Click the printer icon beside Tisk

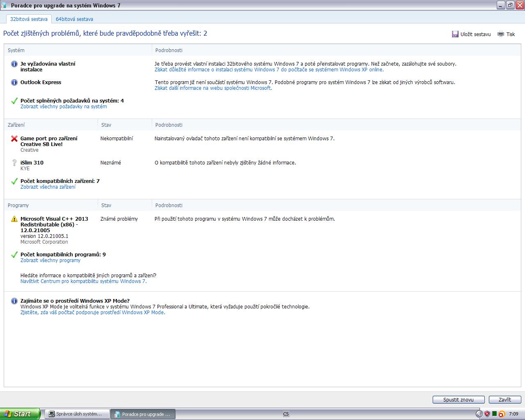(501, 34)
